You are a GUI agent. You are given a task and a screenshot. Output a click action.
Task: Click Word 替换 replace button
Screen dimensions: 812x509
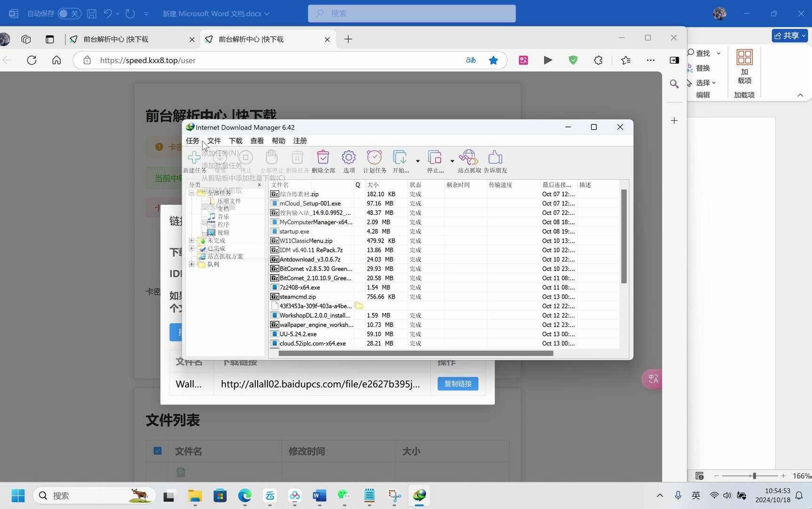point(699,68)
